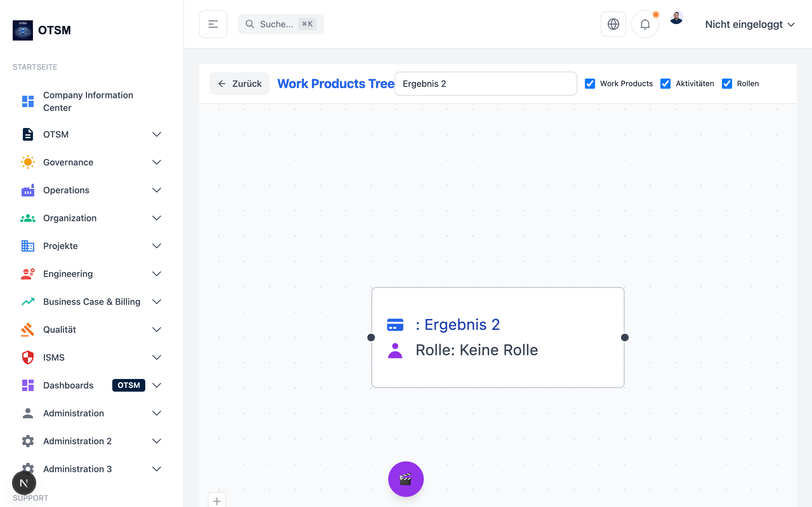Image resolution: width=812 pixels, height=507 pixels.
Task: Toggle the Rollen checkbox
Action: [727, 83]
